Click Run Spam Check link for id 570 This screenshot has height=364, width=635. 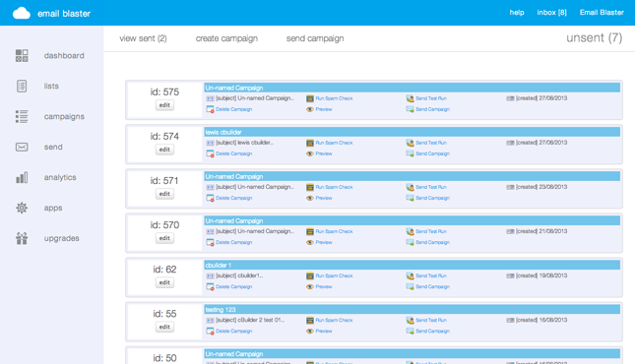point(334,231)
